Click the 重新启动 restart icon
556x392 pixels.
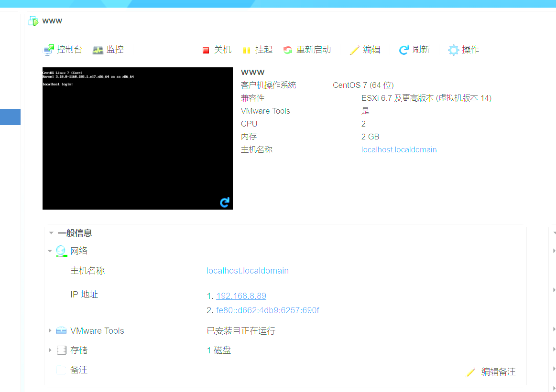coord(288,50)
